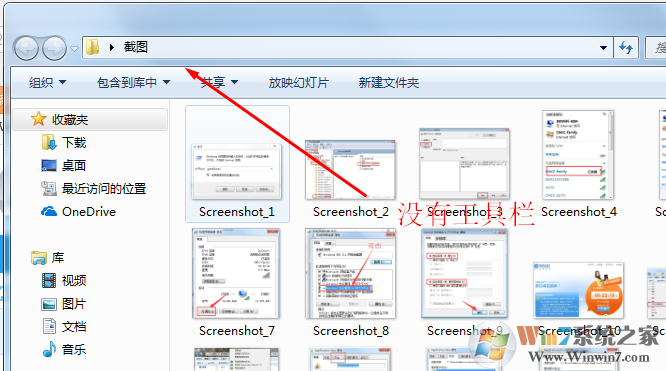Image resolution: width=666 pixels, height=371 pixels.
Task: Open the 共享 menu
Action: point(219,82)
